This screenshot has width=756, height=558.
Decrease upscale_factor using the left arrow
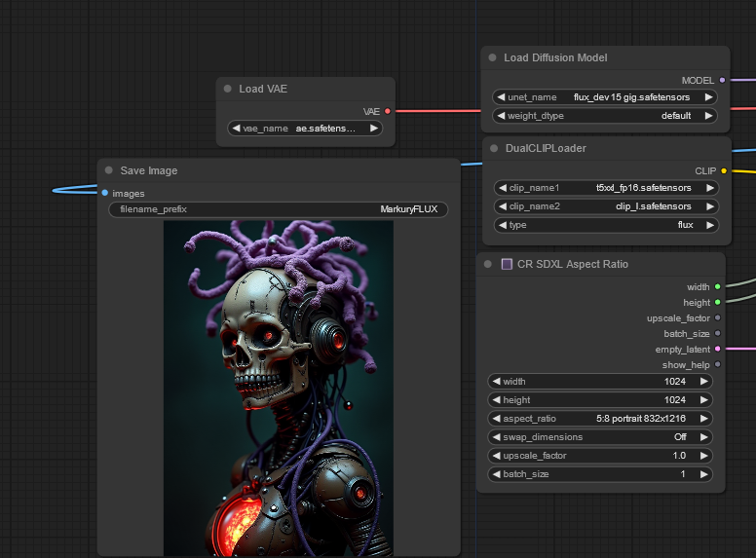pos(495,456)
